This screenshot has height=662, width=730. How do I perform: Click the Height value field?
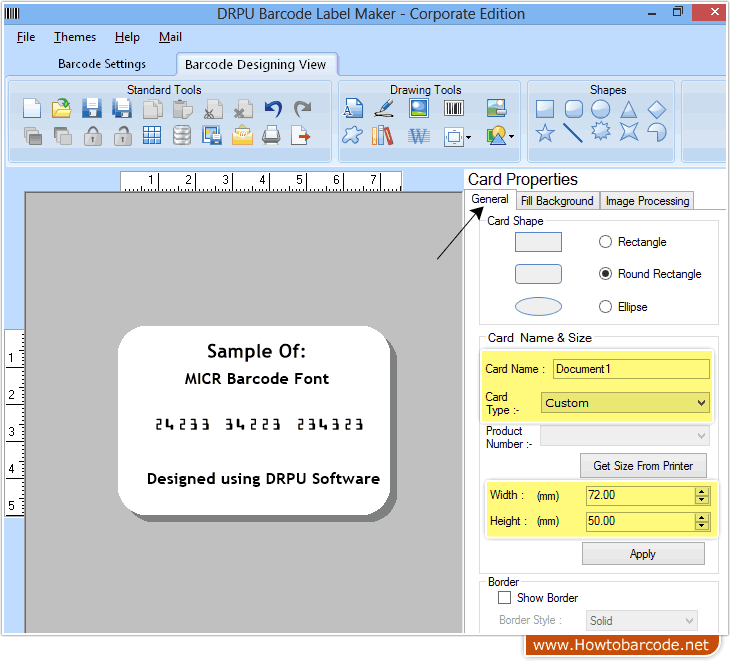pos(641,521)
